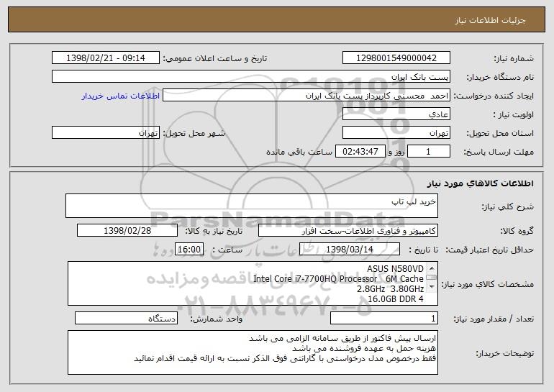Click general description box خرید لپ تاپ
This screenshot has height=392, width=554.
pyautogui.click(x=252, y=206)
